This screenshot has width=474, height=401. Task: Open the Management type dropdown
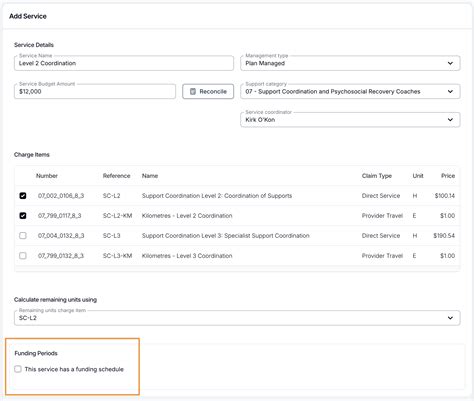tap(350, 63)
